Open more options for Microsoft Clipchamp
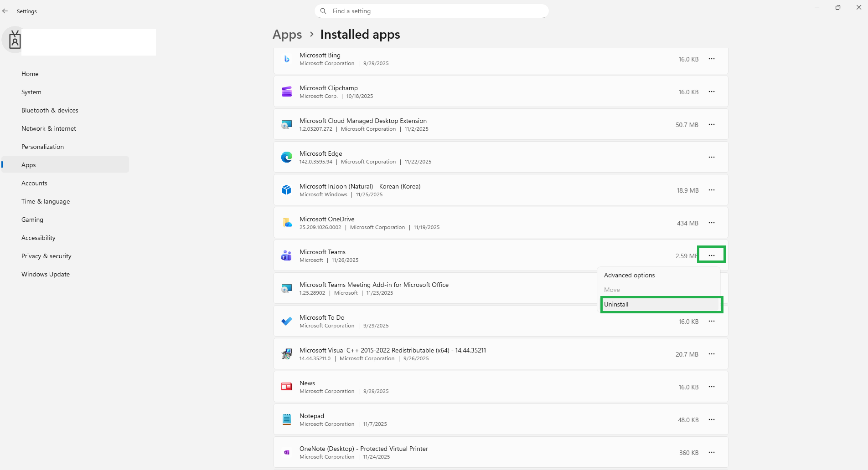 pyautogui.click(x=712, y=92)
